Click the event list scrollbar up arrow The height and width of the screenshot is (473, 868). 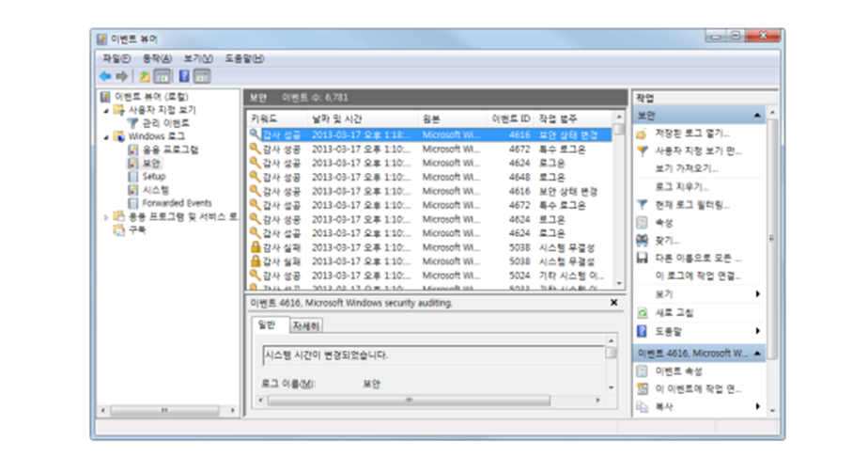(x=619, y=118)
